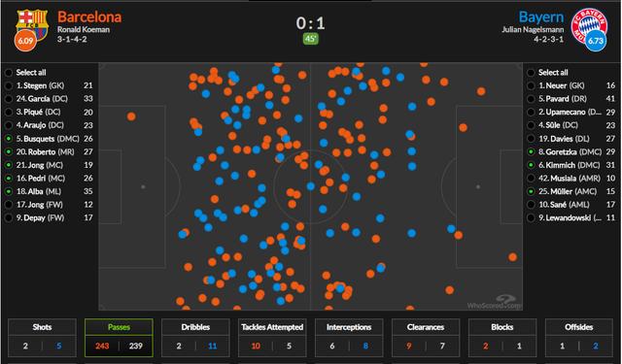The width and height of the screenshot is (622, 364).
Task: Click the Barcelona team name
Action: (89, 17)
